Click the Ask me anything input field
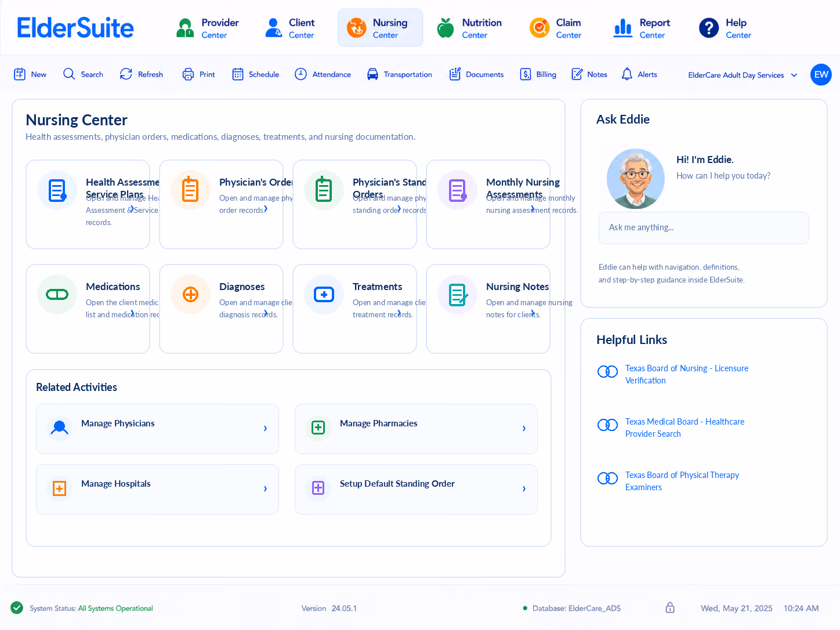 704,228
